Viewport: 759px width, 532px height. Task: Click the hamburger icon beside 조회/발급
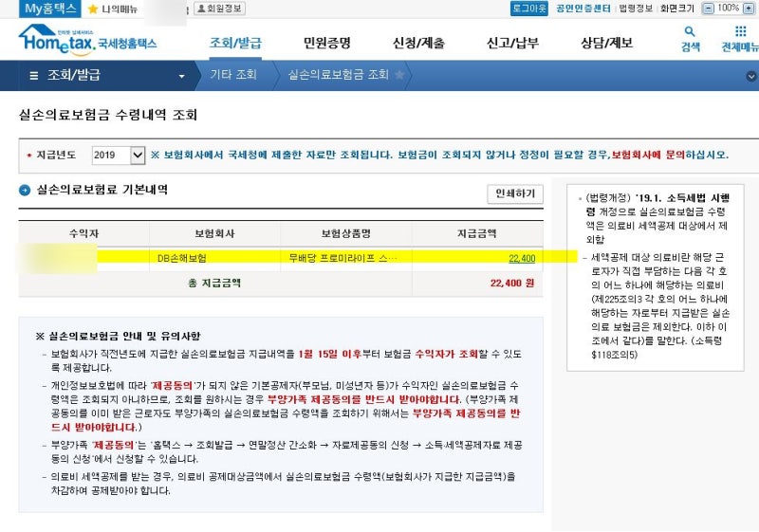tap(33, 76)
